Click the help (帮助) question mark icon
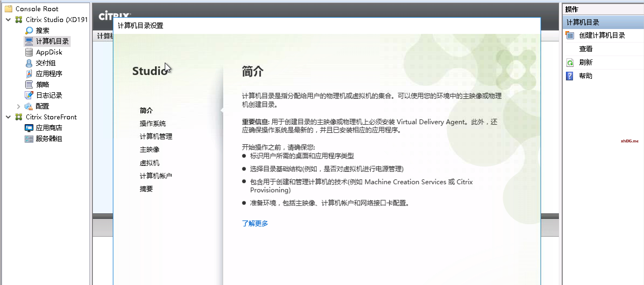 tap(570, 76)
